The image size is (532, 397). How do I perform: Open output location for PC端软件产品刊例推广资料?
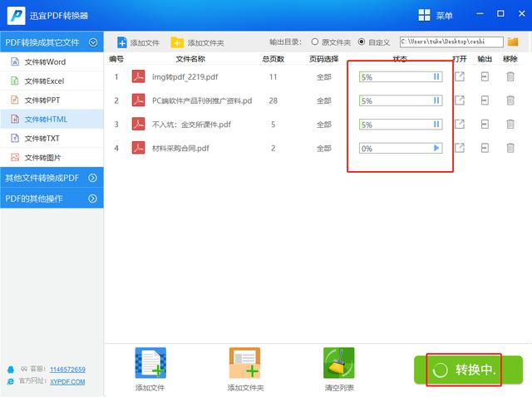point(485,100)
